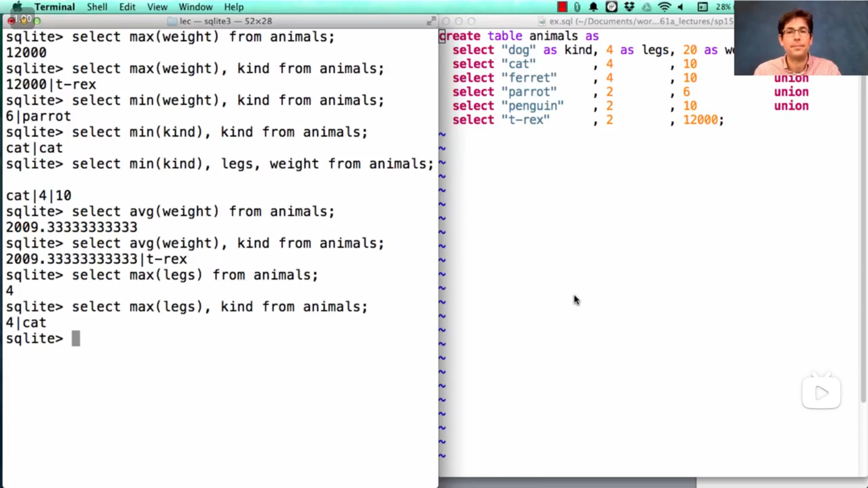
Task: Click the presenter webcam thumbnail
Action: [x=800, y=38]
